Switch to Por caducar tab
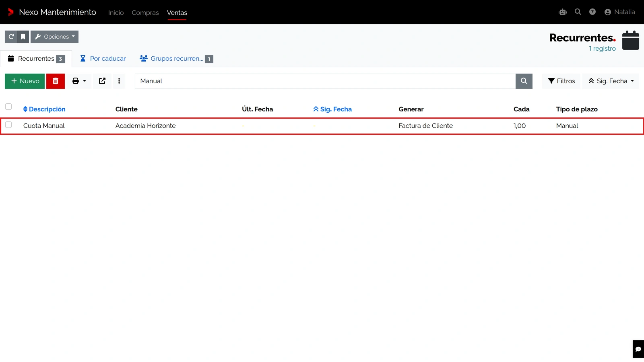 (x=103, y=59)
